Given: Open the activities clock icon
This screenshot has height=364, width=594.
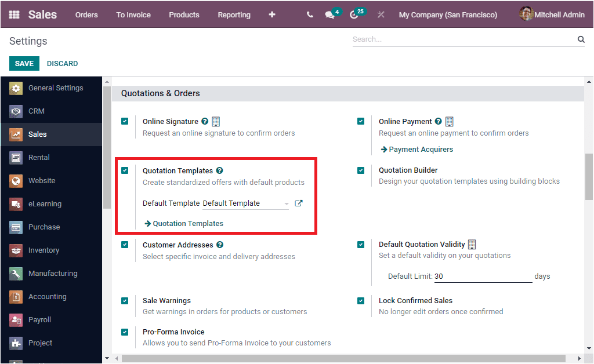Looking at the screenshot, I should coord(355,14).
